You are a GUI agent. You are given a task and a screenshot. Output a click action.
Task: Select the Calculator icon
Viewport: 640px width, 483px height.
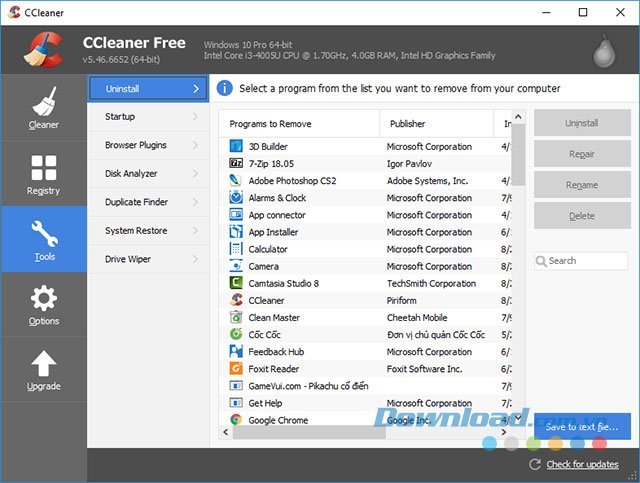(x=236, y=249)
